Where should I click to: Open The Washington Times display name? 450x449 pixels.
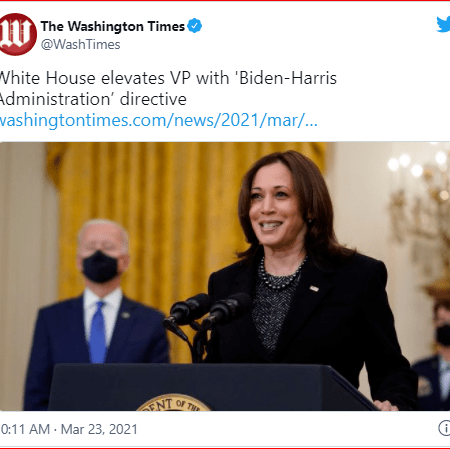113,26
